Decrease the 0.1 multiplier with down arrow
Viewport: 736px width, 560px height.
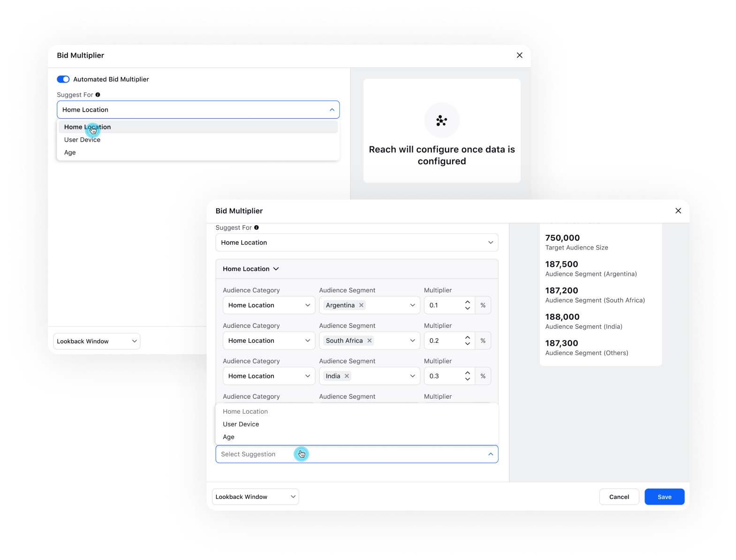click(467, 308)
